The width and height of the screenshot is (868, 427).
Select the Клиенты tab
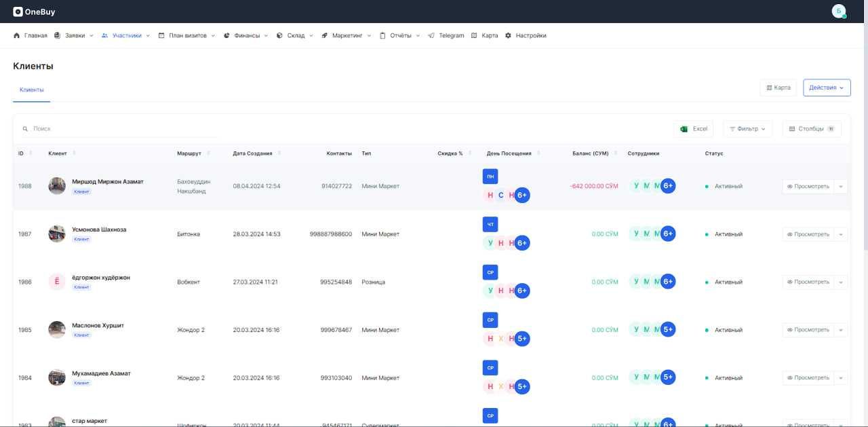click(x=31, y=90)
